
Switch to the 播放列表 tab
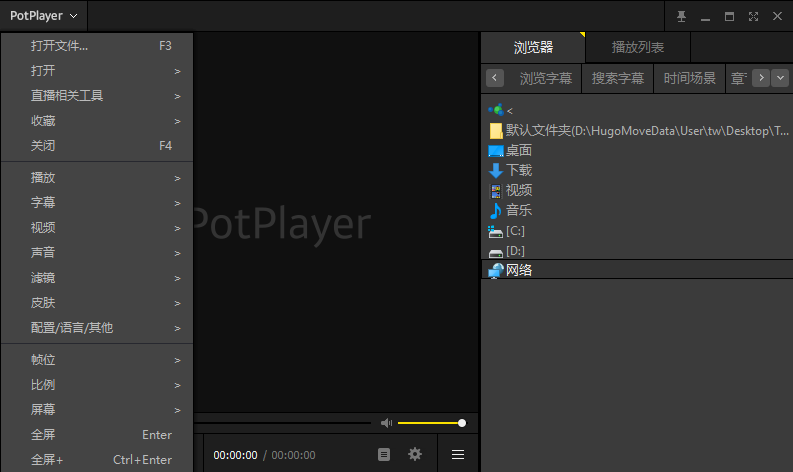pyautogui.click(x=638, y=47)
